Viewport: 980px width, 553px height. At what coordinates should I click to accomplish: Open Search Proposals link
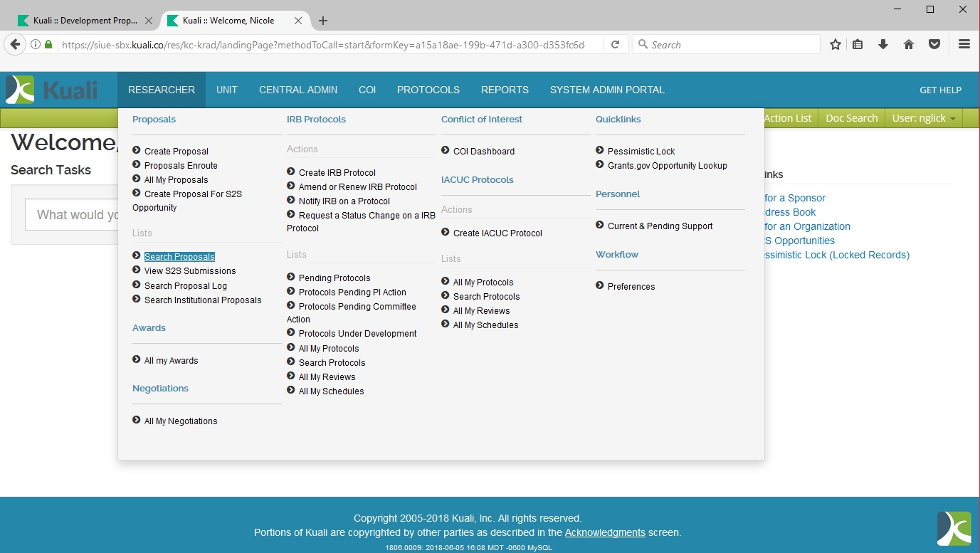pos(179,256)
